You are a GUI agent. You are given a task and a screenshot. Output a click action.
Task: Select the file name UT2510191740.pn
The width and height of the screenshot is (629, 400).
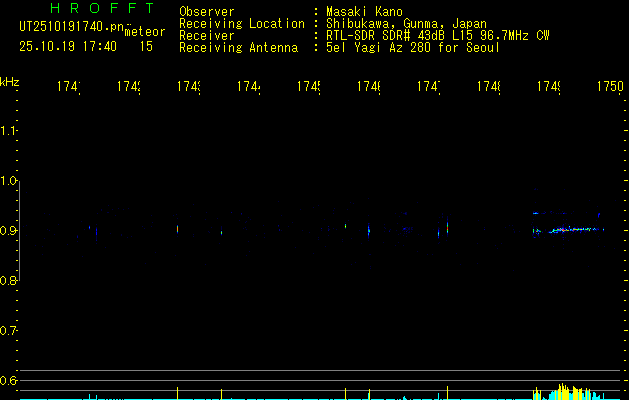point(72,27)
